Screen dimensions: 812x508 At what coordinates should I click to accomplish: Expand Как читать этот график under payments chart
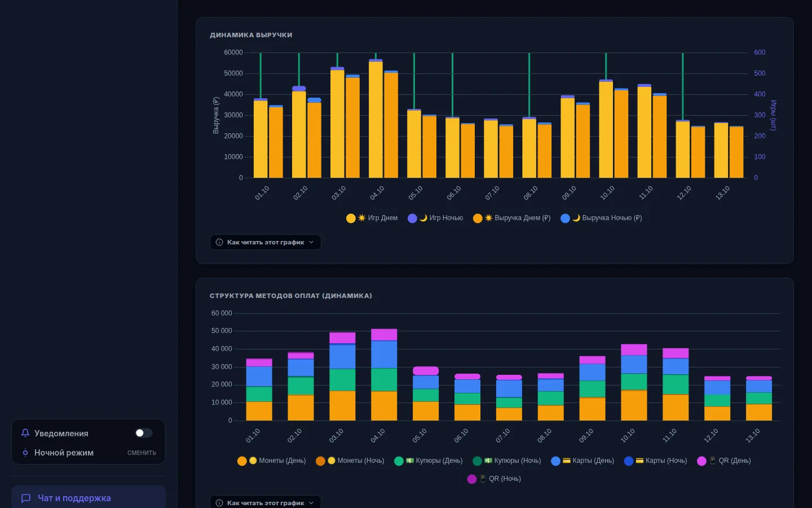pyautogui.click(x=266, y=502)
